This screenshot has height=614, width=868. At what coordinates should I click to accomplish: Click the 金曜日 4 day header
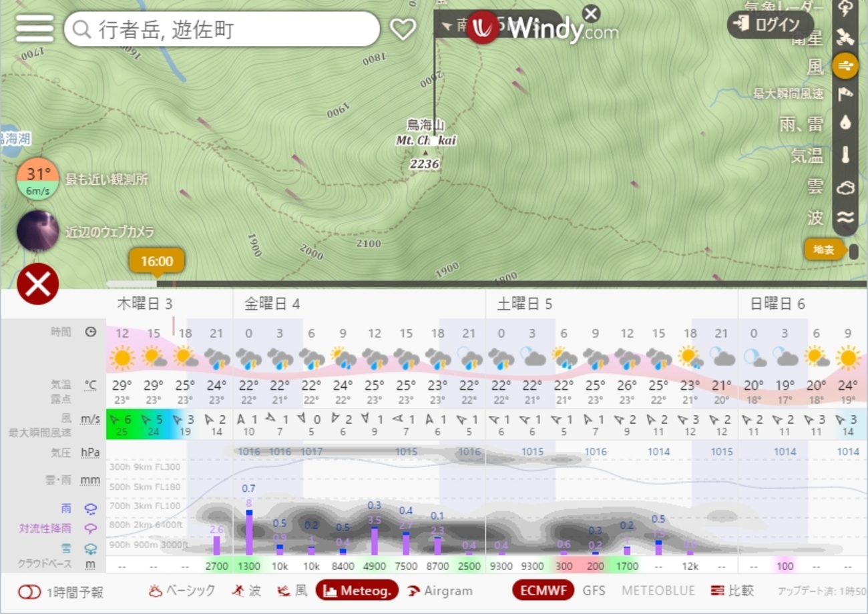272,304
